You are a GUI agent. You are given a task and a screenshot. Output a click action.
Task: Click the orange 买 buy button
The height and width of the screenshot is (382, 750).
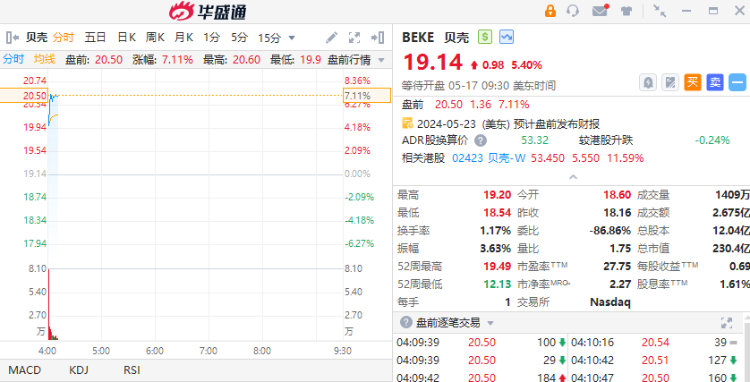(692, 83)
